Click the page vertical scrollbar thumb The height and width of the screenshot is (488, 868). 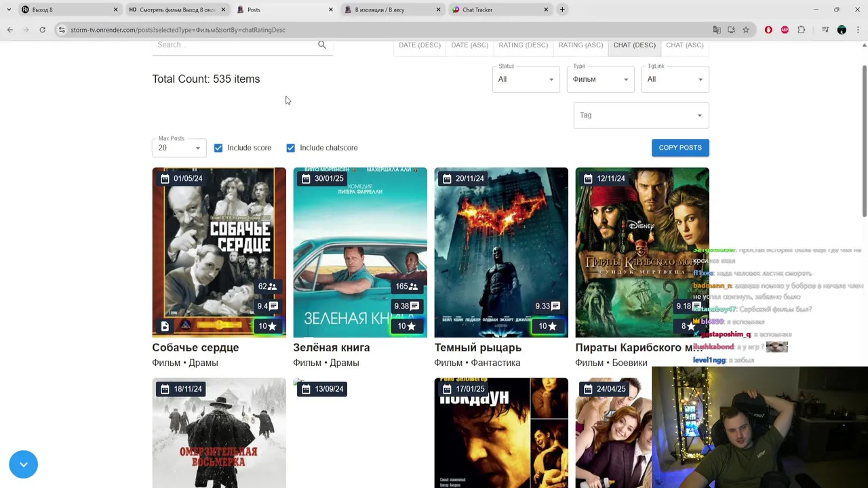(864, 142)
